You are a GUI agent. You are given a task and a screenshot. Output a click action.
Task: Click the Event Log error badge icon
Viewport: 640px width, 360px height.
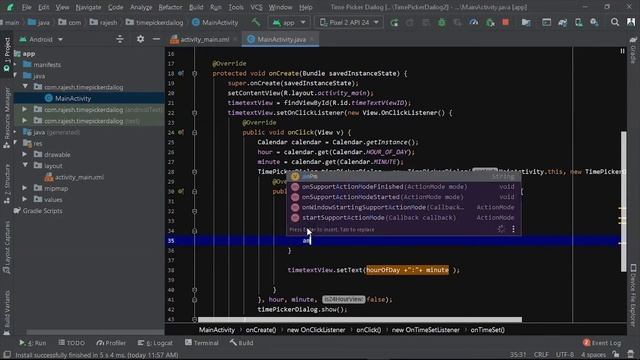pos(586,342)
